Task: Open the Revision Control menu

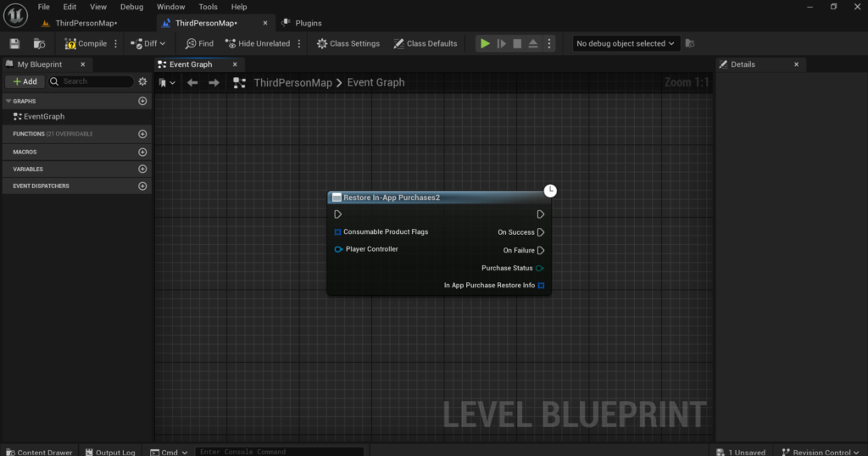Action: click(x=820, y=452)
